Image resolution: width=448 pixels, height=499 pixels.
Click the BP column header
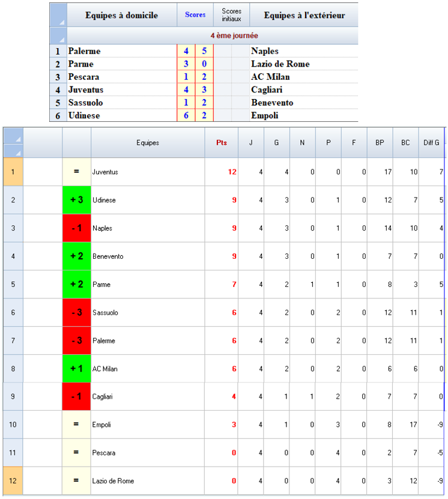(x=380, y=143)
